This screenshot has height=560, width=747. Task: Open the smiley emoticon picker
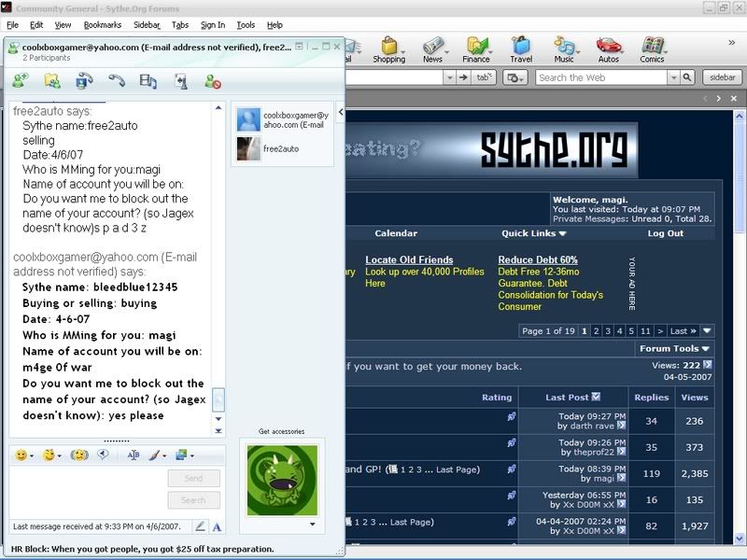point(21,455)
